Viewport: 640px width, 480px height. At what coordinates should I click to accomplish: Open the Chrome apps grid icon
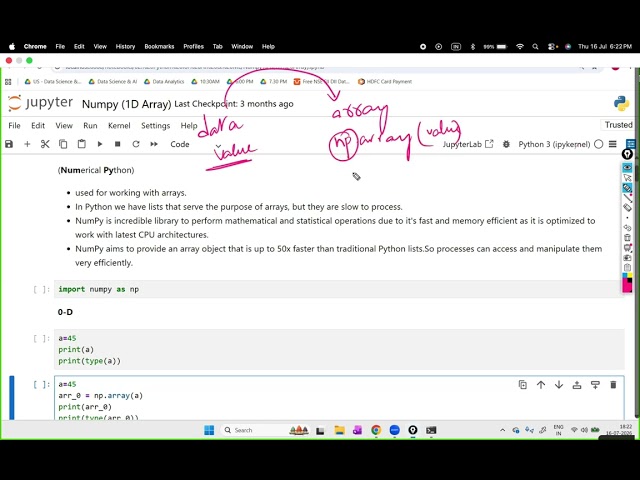coord(8,82)
